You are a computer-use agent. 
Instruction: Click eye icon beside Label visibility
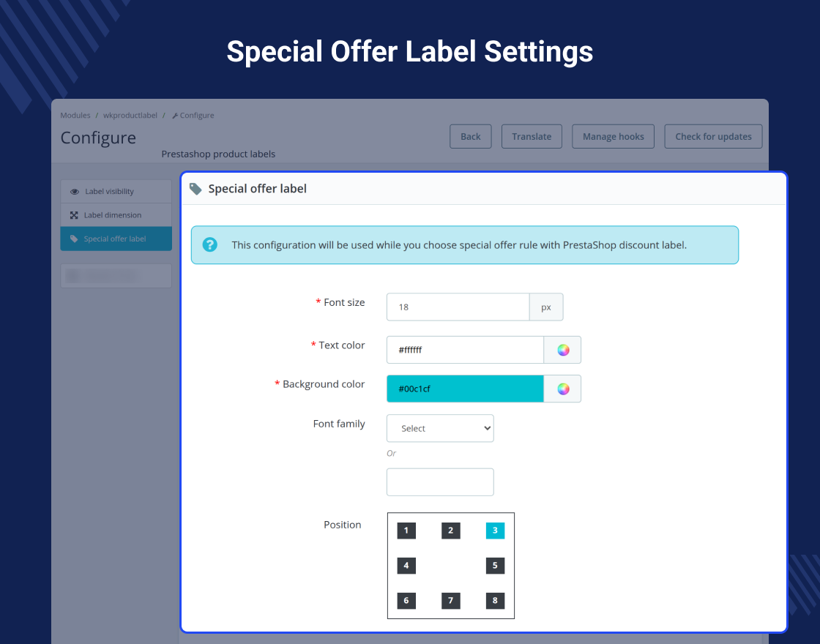[x=75, y=192]
